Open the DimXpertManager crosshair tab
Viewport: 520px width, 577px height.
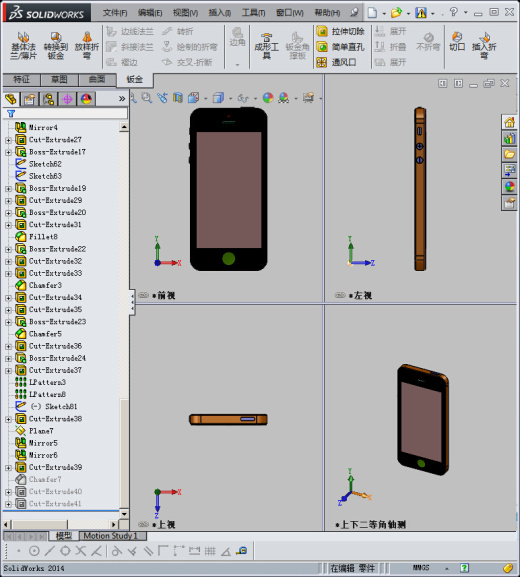pyautogui.click(x=67, y=99)
